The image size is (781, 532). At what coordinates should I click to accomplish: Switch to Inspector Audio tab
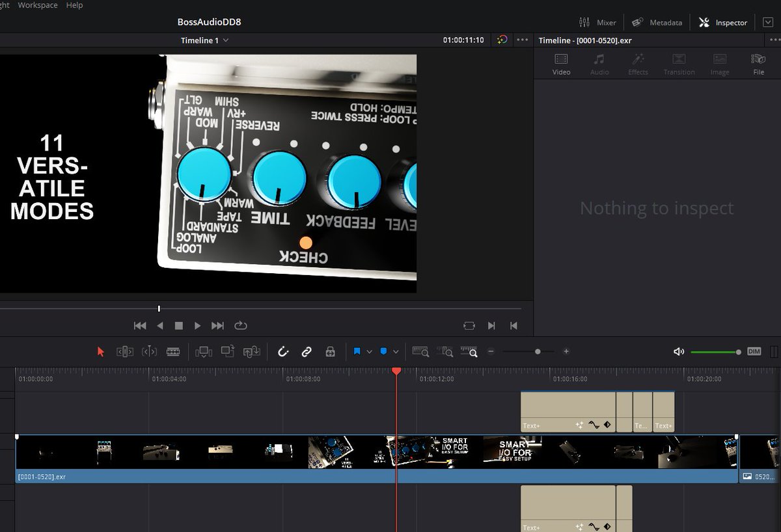click(x=599, y=64)
